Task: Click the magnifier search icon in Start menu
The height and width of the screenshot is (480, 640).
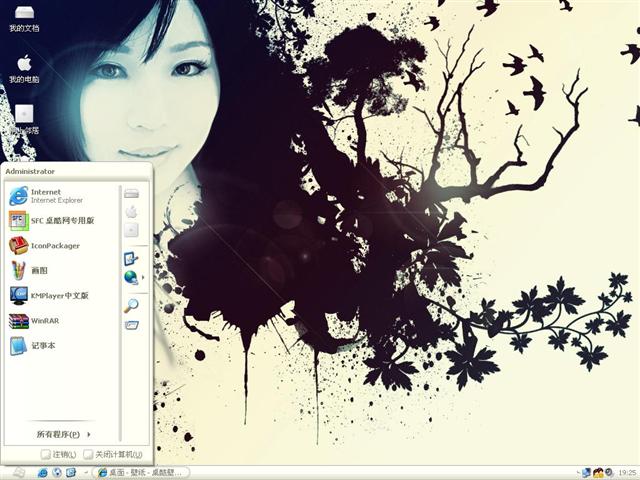Action: [x=131, y=306]
